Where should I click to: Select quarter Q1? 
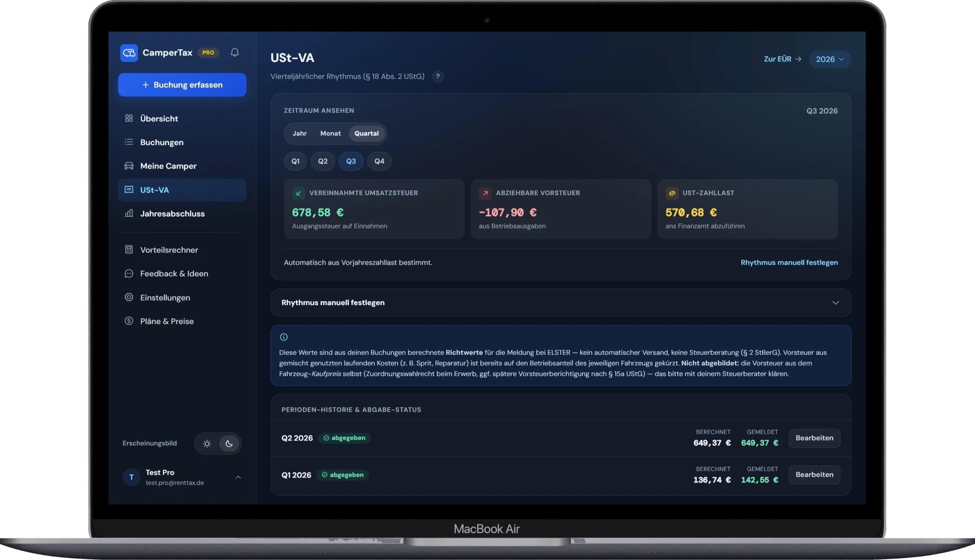295,161
